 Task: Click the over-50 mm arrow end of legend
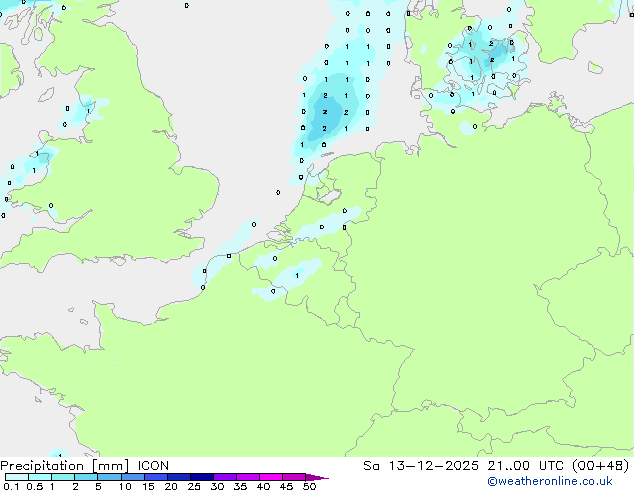(x=317, y=477)
